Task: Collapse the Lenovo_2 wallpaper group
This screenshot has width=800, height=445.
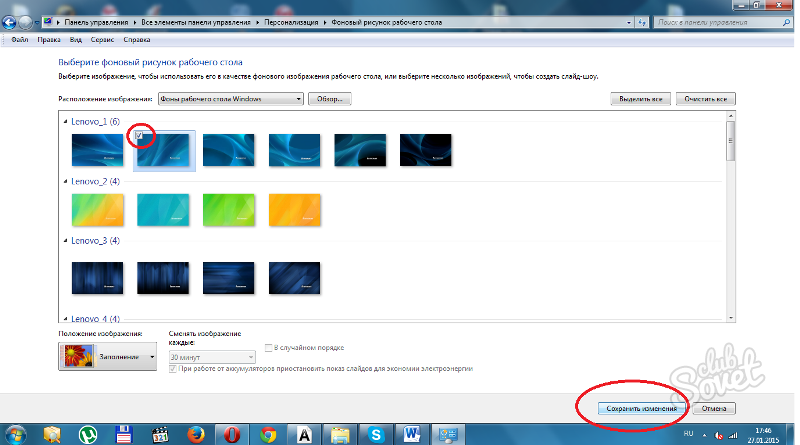Action: 67,181
